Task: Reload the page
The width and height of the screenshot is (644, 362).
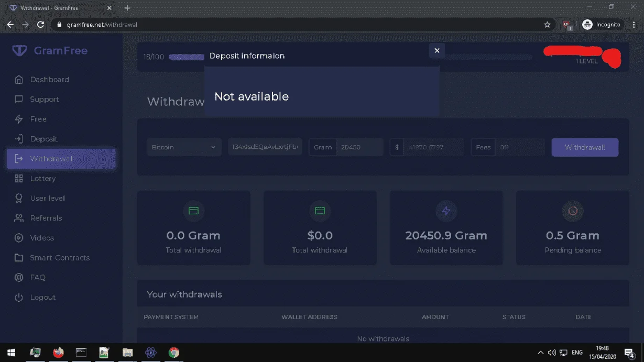Action: point(40,25)
